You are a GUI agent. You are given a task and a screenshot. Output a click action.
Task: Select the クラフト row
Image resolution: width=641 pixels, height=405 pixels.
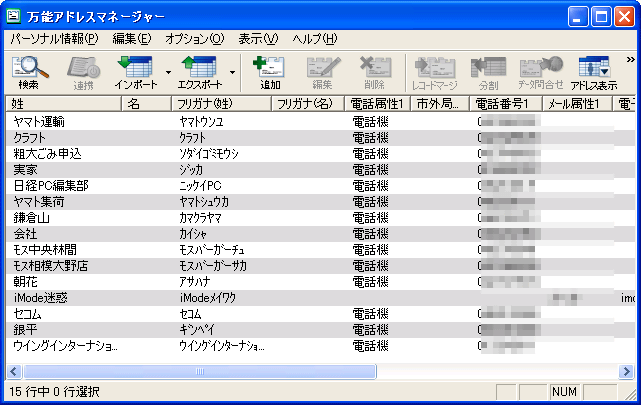(x=320, y=138)
